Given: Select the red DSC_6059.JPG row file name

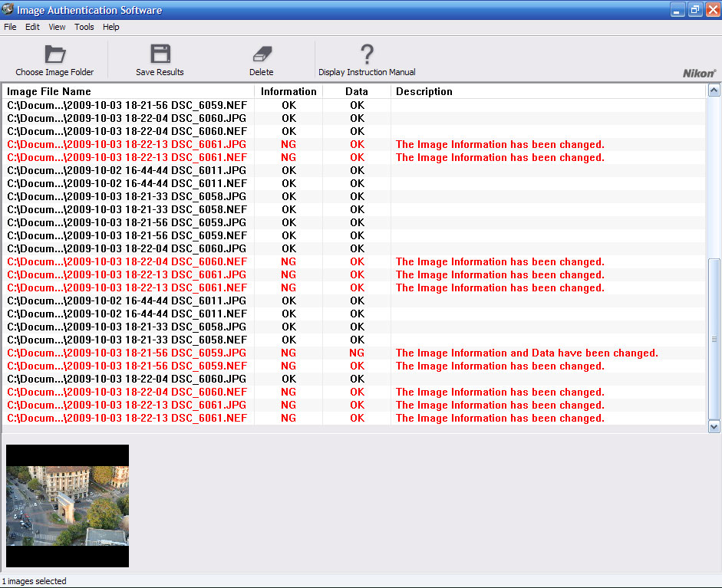Looking at the screenshot, I should tap(127, 353).
